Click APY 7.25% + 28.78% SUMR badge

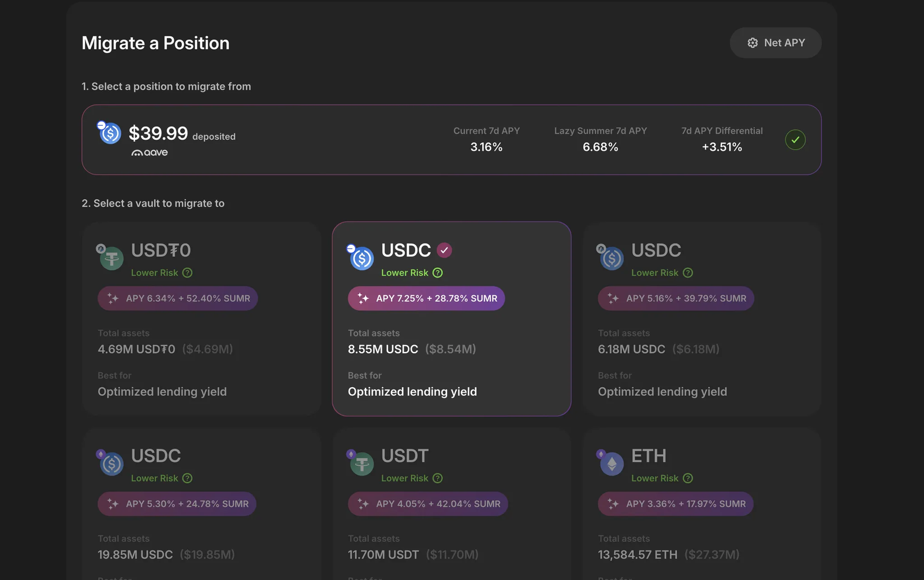coord(426,298)
